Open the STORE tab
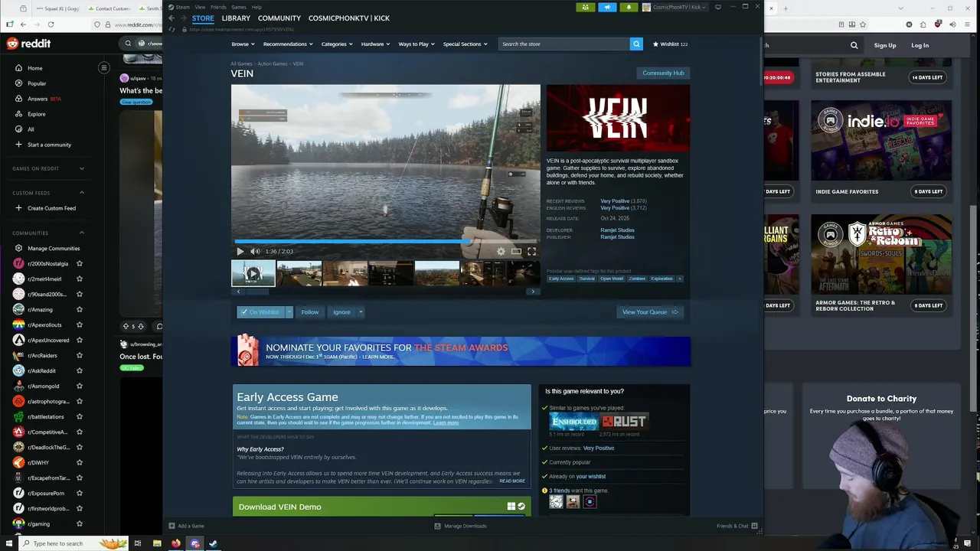 tap(203, 18)
